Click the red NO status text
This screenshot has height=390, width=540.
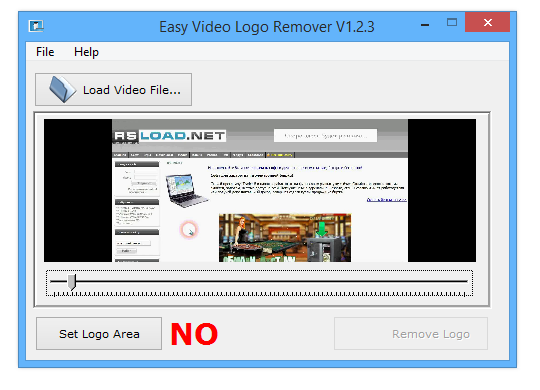pos(194,334)
